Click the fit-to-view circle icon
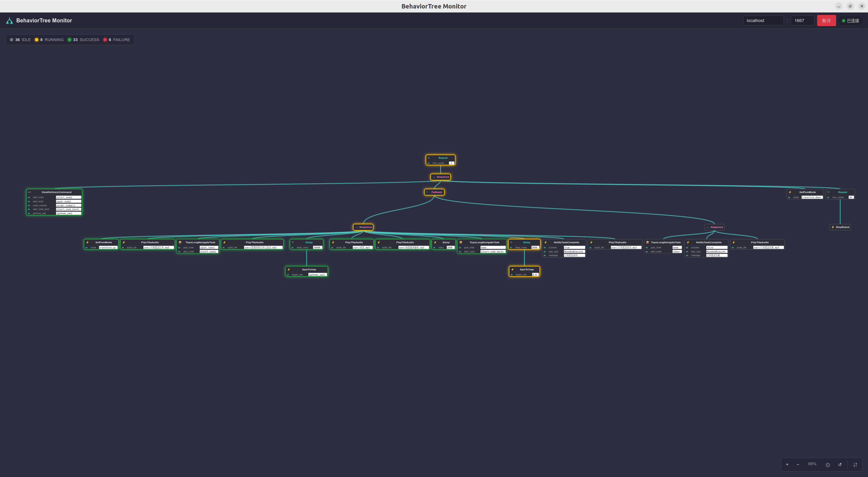868x477 pixels. pyautogui.click(x=828, y=465)
